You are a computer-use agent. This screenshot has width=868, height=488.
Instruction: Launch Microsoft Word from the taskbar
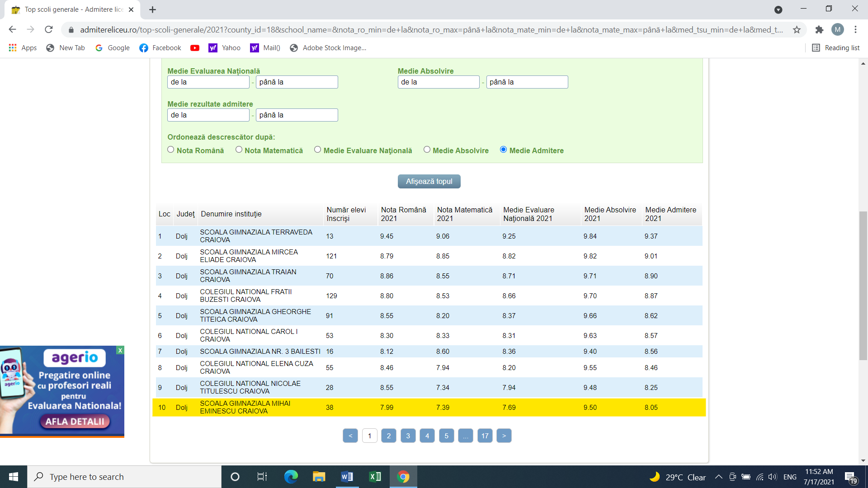click(347, 477)
